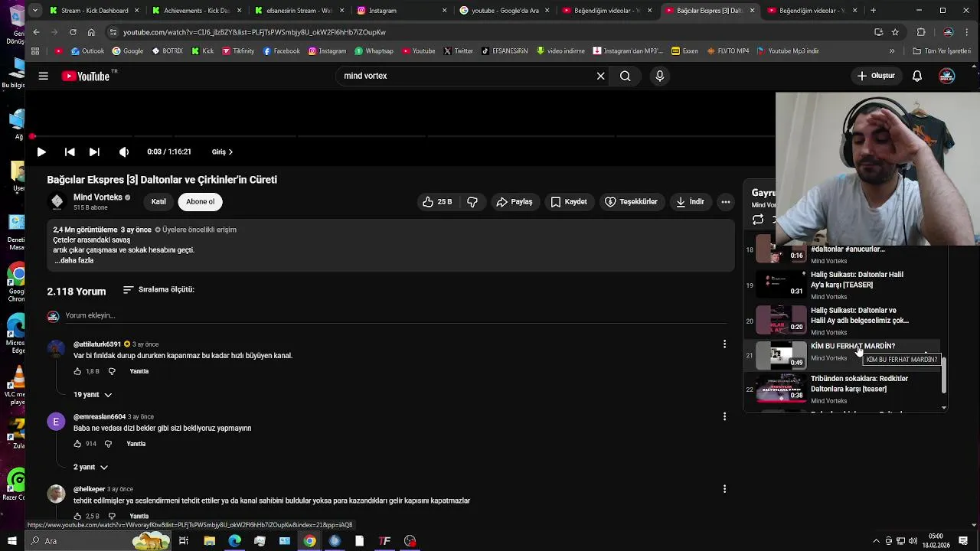This screenshot has width=980, height=551.
Task: Open Windows Start menu
Action: pyautogui.click(x=11, y=541)
